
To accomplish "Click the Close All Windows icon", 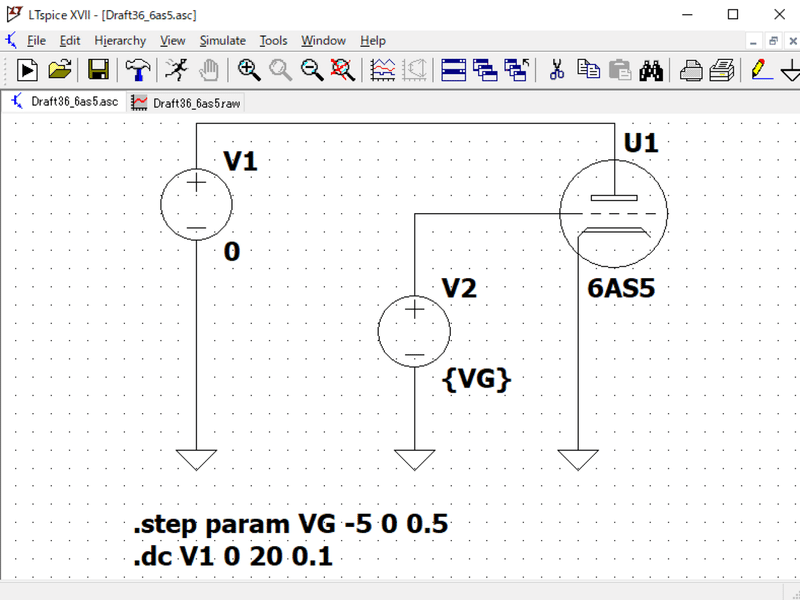I will coord(517,70).
